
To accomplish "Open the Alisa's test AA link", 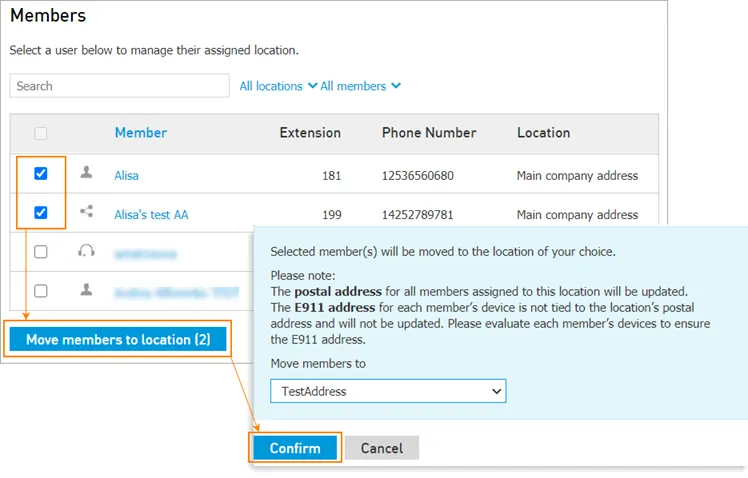I will [x=151, y=215].
